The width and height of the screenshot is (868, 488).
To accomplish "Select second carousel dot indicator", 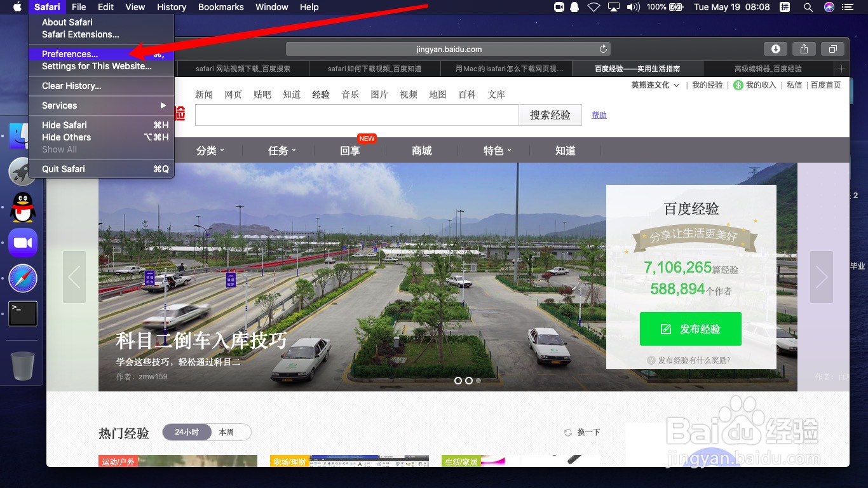I will 468,381.
